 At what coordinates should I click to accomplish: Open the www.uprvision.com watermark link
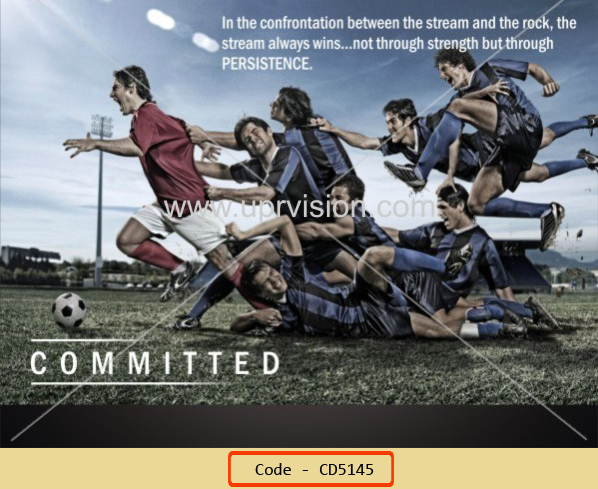pyautogui.click(x=299, y=208)
